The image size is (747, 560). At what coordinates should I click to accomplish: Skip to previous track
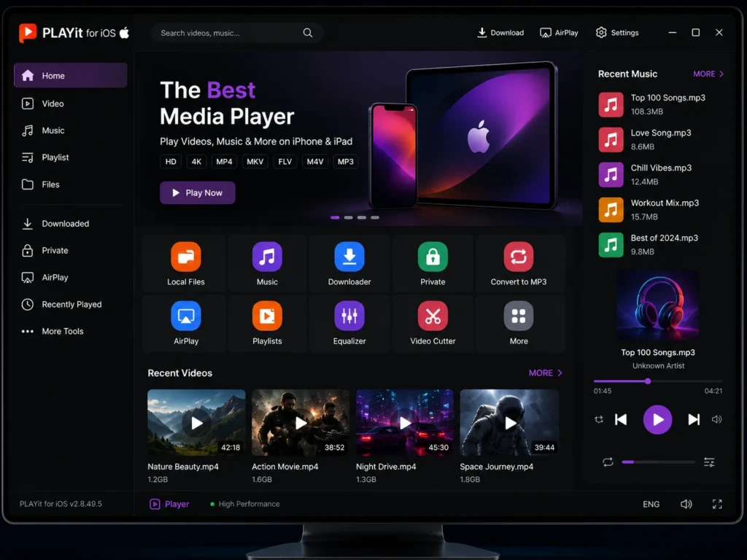click(x=621, y=419)
